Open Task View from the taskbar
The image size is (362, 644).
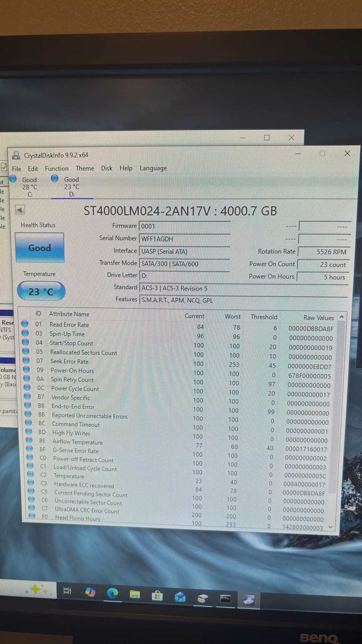67,591
